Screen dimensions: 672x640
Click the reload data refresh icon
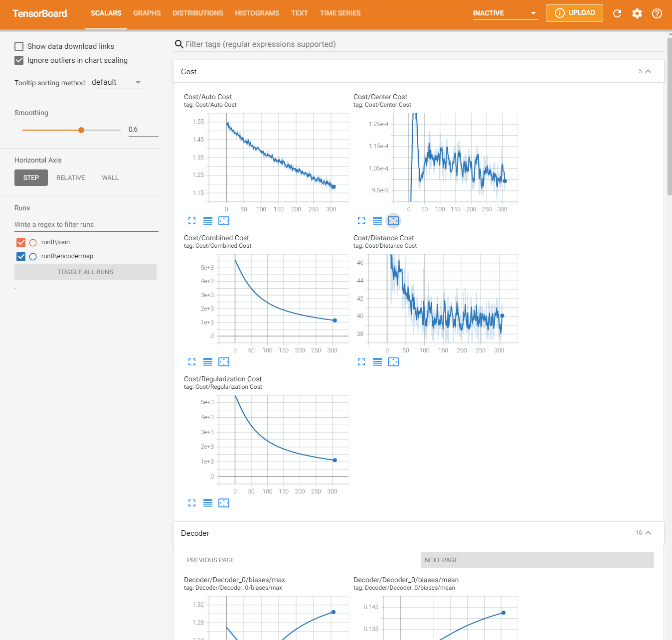pos(617,13)
